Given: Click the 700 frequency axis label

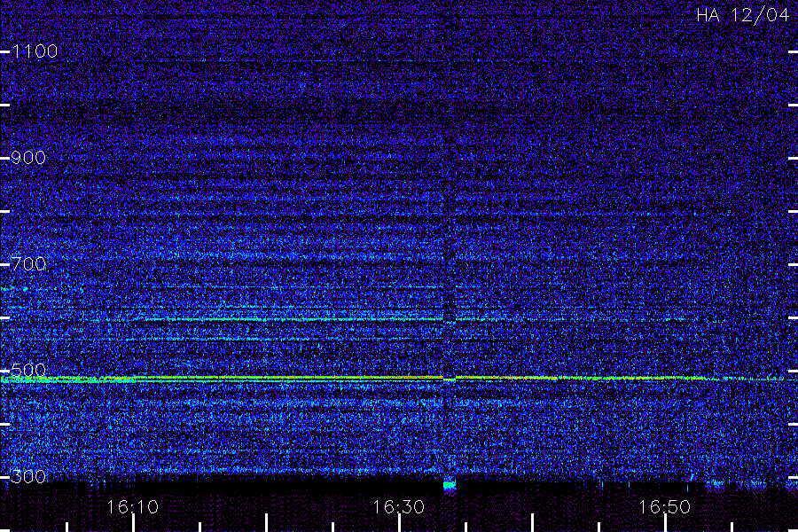Looking at the screenshot, I should pyautogui.click(x=28, y=264).
